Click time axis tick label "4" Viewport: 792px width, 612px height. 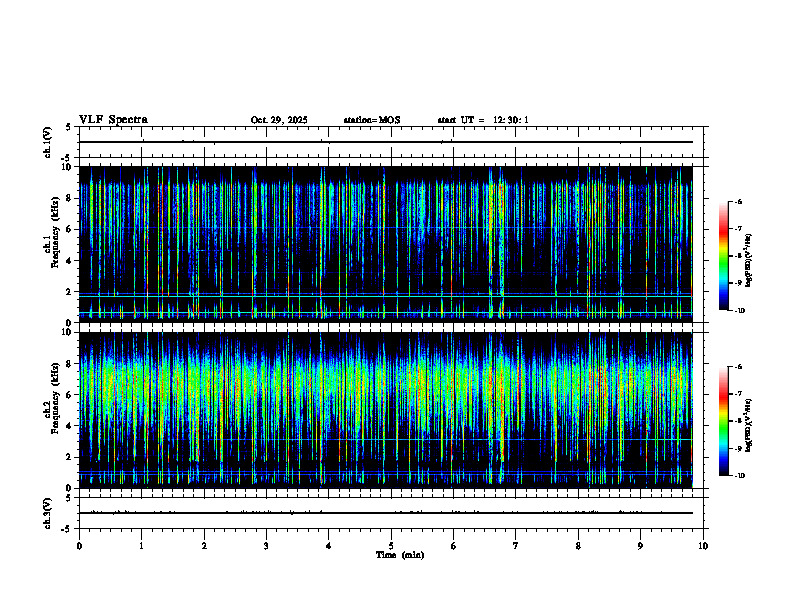coord(329,546)
